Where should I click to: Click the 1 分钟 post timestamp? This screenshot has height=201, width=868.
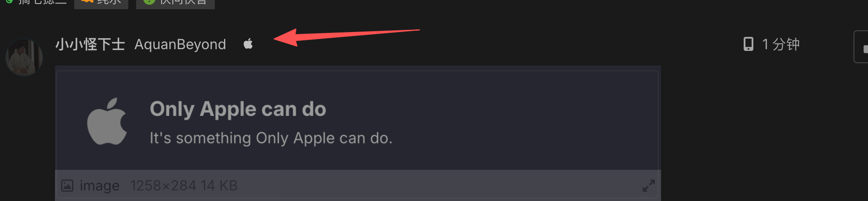[781, 44]
